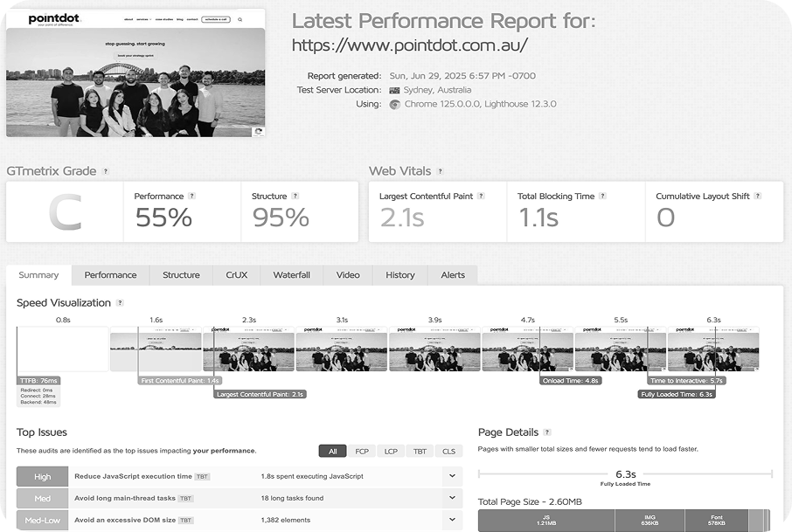Screen dimensions: 792x532
Task: Click the pointdot site screenshot thumbnail
Action: click(x=135, y=73)
